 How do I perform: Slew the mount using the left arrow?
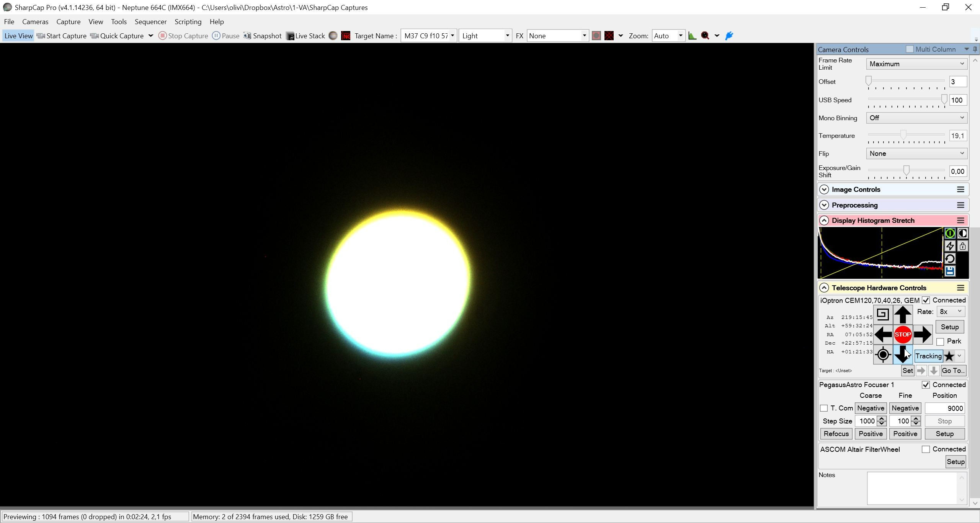[x=883, y=334]
